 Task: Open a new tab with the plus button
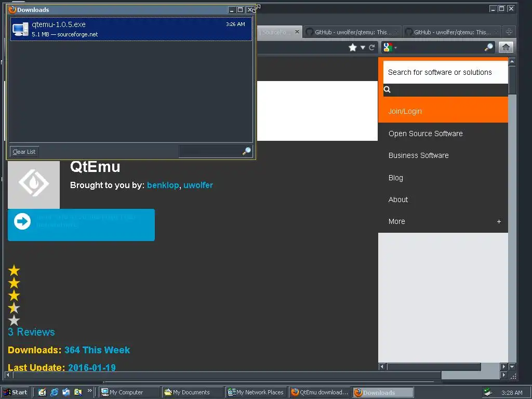tap(509, 32)
